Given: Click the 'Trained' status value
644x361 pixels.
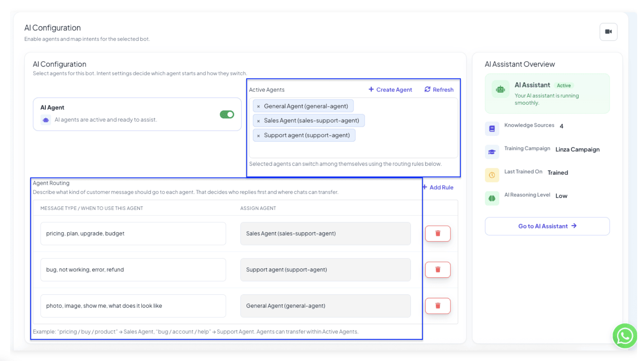Looking at the screenshot, I should pyautogui.click(x=558, y=173).
